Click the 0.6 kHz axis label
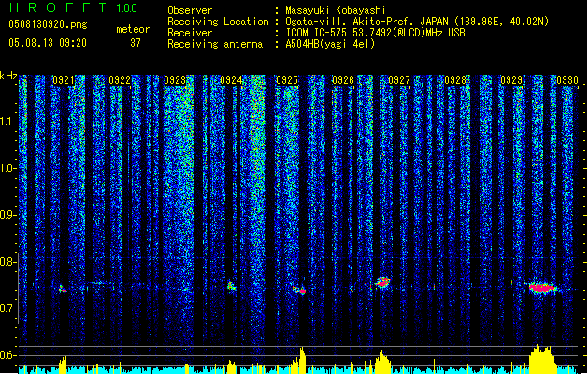This screenshot has width=588, height=374. pyautogui.click(x=8, y=355)
